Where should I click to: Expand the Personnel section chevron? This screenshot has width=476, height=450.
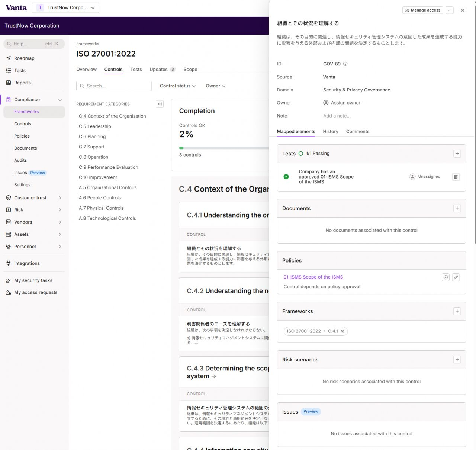(x=60, y=247)
